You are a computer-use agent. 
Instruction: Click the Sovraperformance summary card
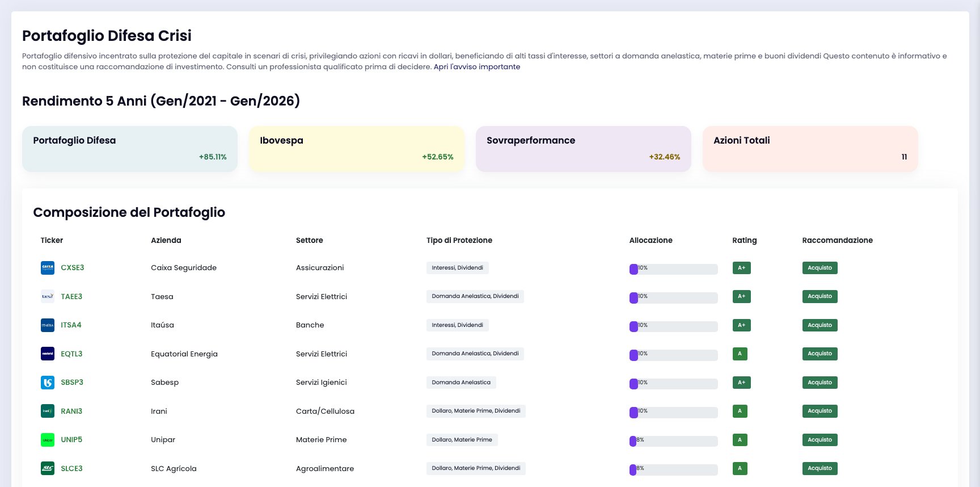point(583,149)
